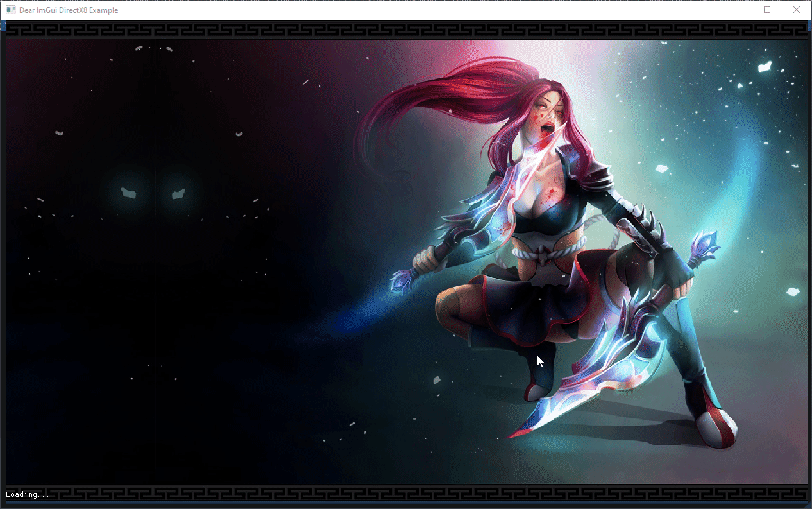Viewport: 812px width, 509px height.
Task: Click the blue crystal dagger pommel on the left
Action: pyautogui.click(x=402, y=280)
